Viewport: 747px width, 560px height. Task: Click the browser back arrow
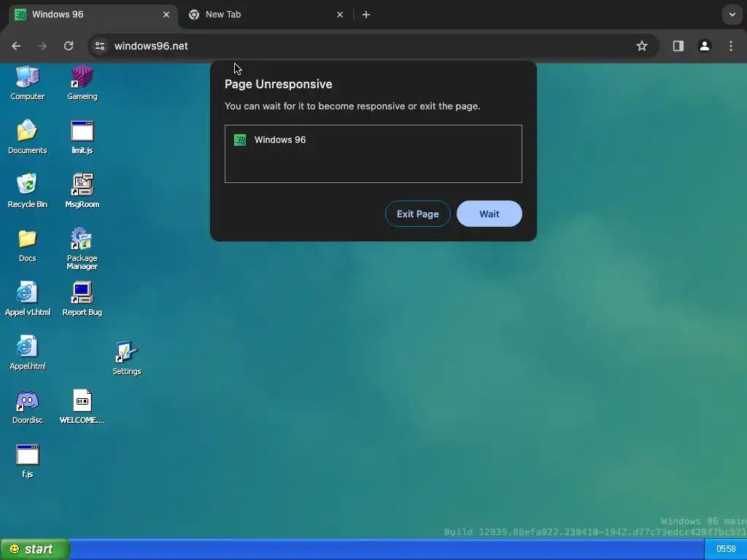click(x=16, y=46)
